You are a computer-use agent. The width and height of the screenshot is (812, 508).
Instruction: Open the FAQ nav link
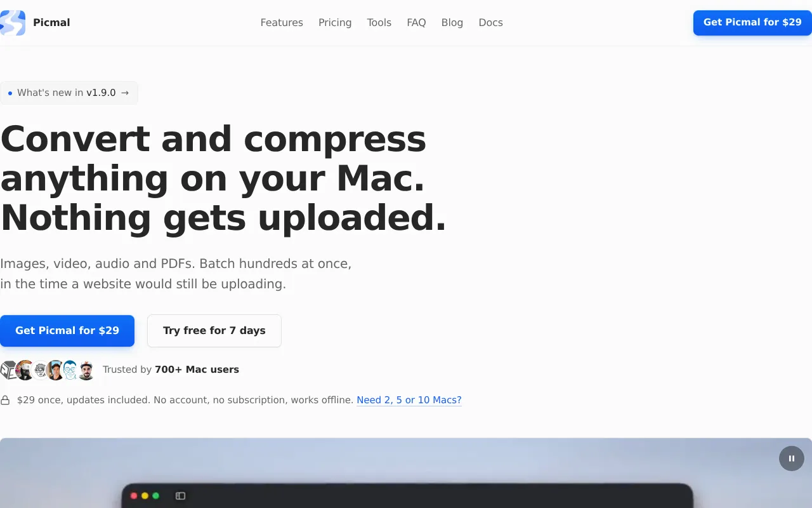[416, 23]
